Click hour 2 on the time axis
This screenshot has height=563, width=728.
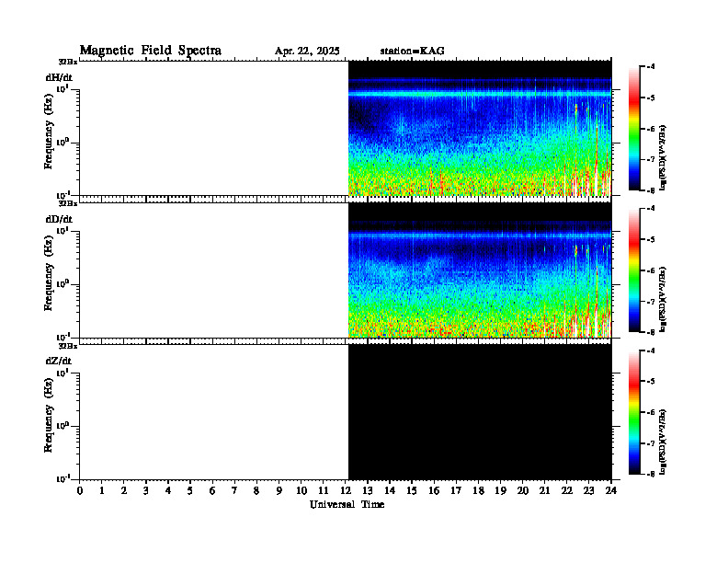point(124,491)
